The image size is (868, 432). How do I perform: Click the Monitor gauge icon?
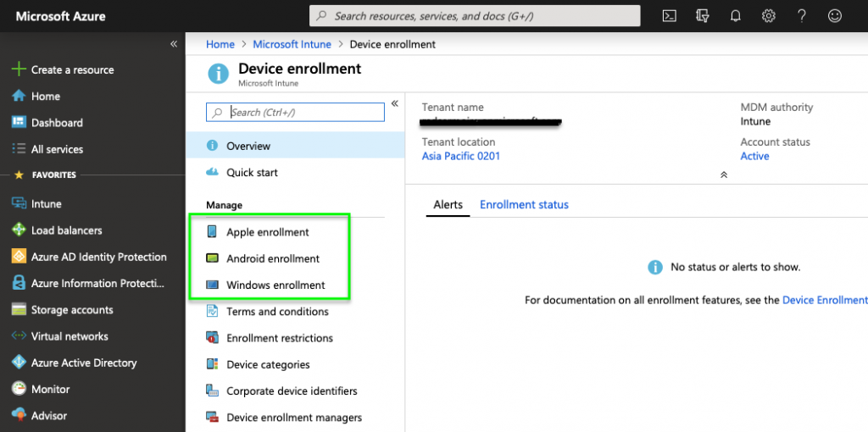tap(19, 389)
